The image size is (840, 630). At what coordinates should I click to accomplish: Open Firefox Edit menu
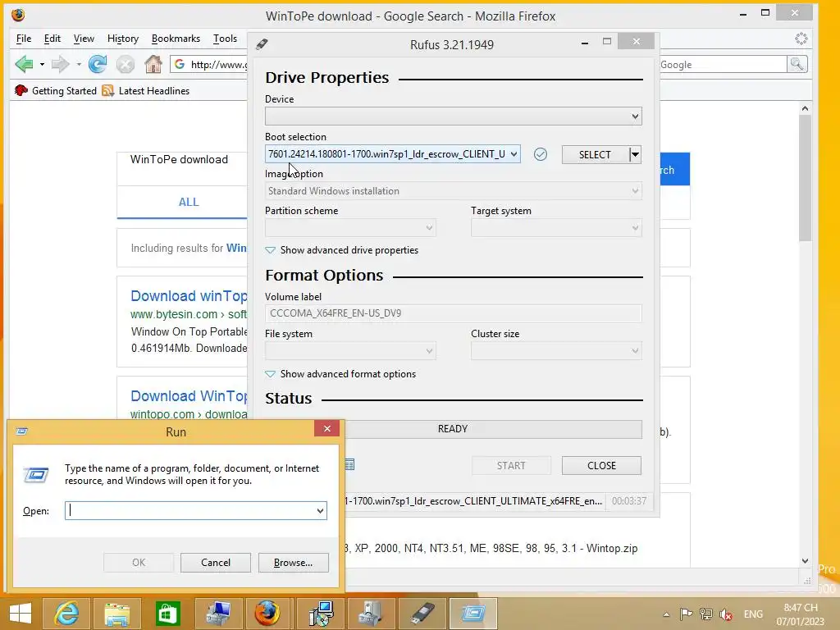pyautogui.click(x=52, y=39)
